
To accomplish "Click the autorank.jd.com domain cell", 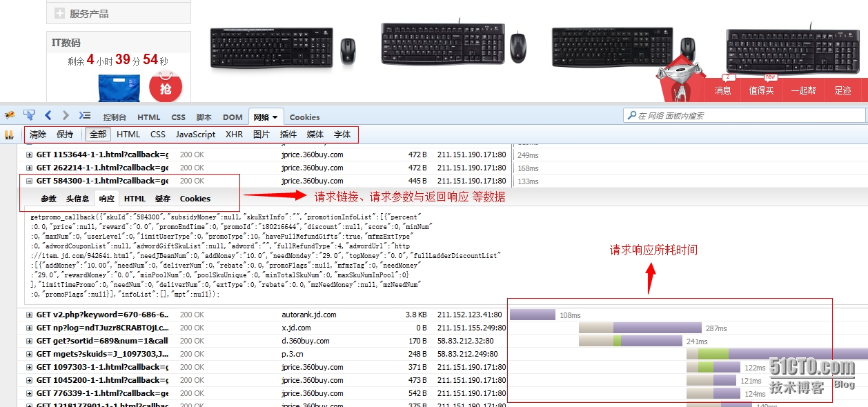I will [308, 315].
